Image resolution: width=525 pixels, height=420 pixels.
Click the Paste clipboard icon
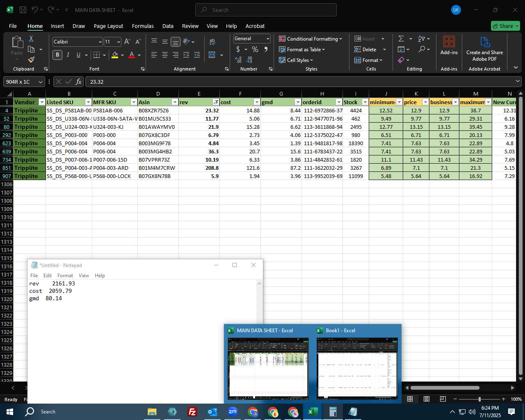[17, 42]
